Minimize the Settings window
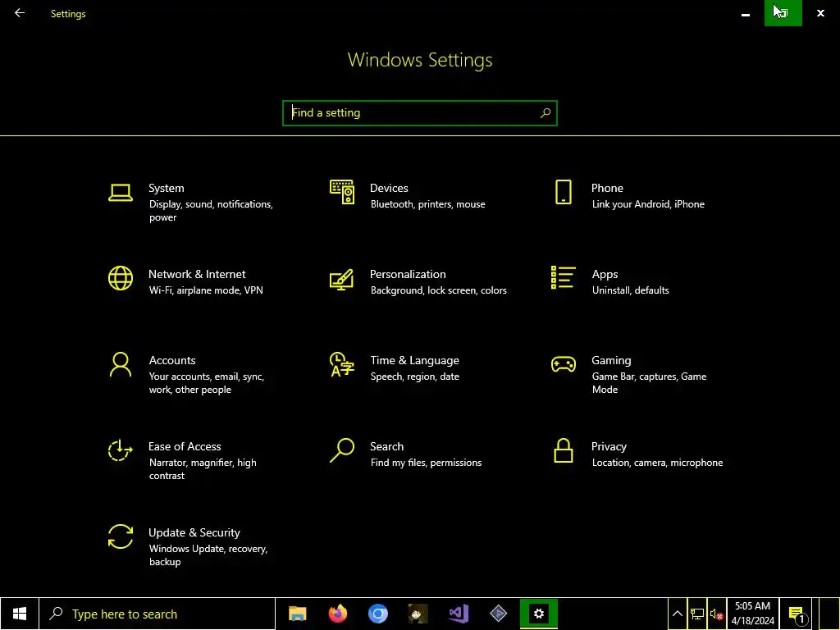The image size is (840, 630). [x=745, y=13]
